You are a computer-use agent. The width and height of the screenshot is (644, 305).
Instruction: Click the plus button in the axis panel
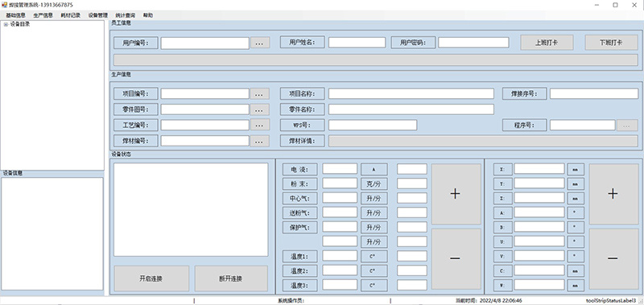tap(613, 194)
